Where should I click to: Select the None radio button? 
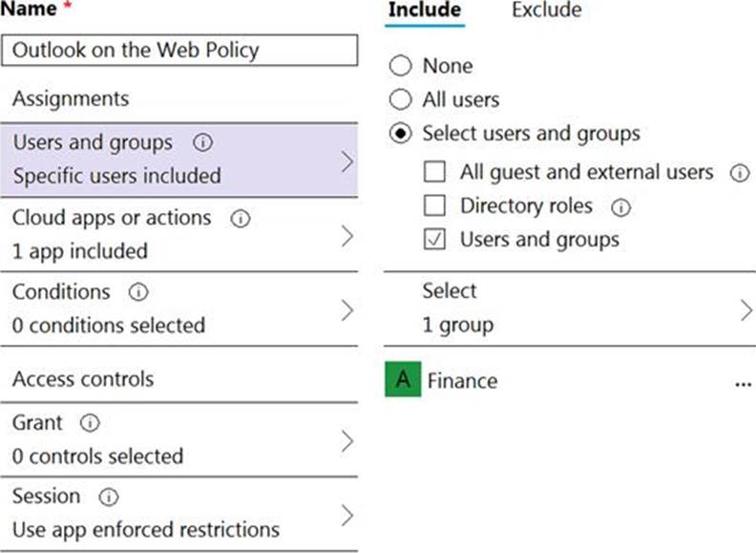(401, 66)
